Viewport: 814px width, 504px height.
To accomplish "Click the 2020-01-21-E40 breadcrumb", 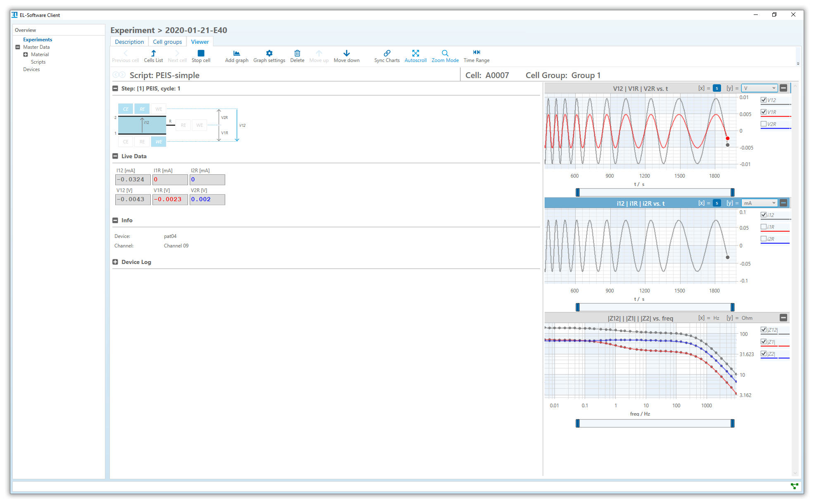I will click(196, 30).
